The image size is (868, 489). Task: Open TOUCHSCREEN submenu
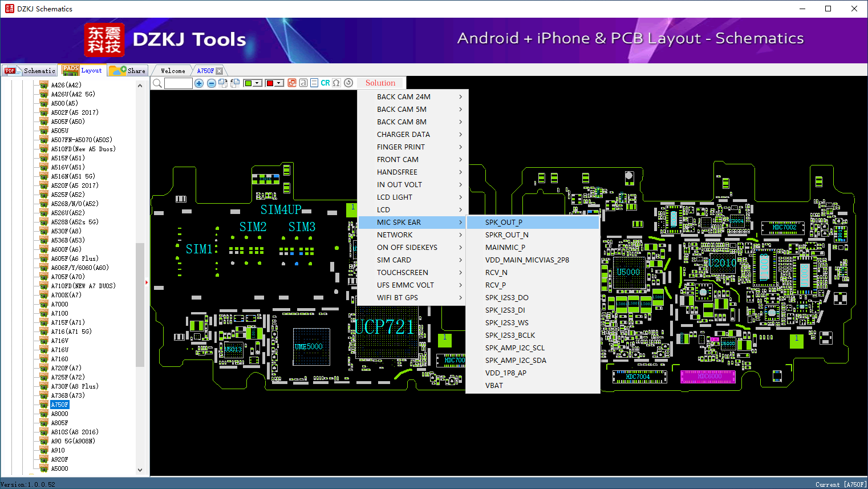(413, 273)
